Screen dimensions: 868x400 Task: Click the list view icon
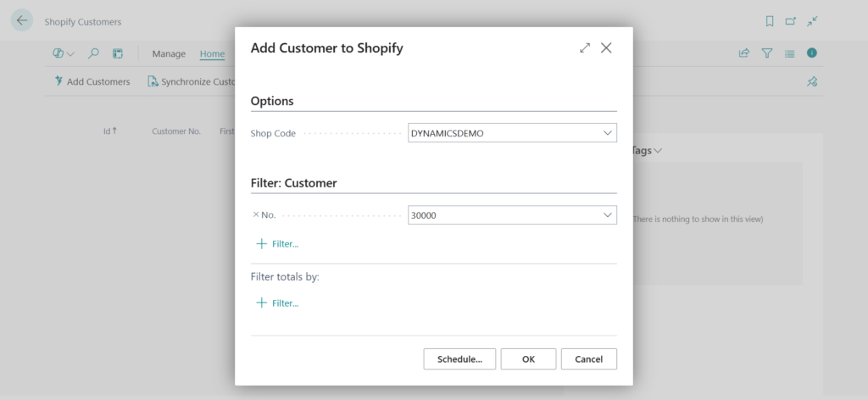click(789, 53)
